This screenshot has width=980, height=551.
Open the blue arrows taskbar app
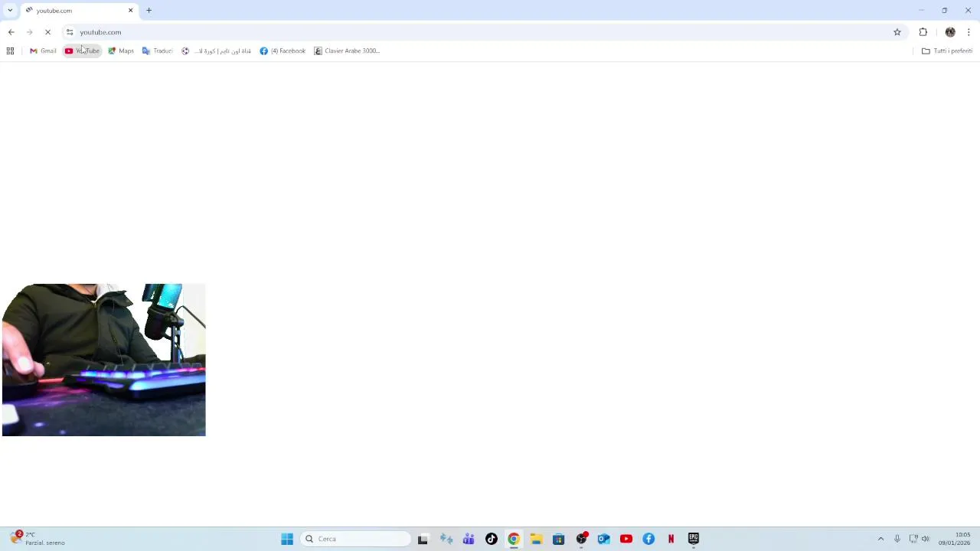446,539
